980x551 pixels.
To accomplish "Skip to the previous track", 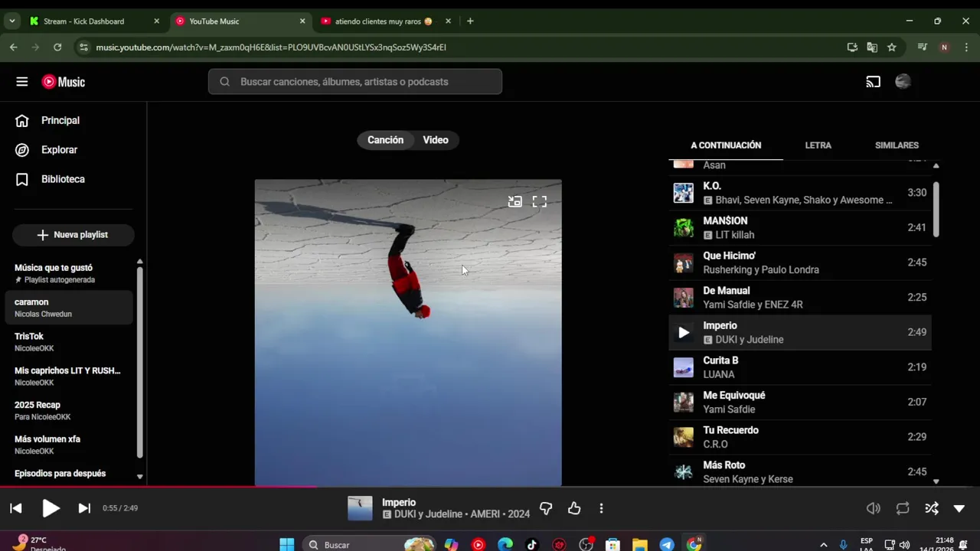I will pos(16,508).
